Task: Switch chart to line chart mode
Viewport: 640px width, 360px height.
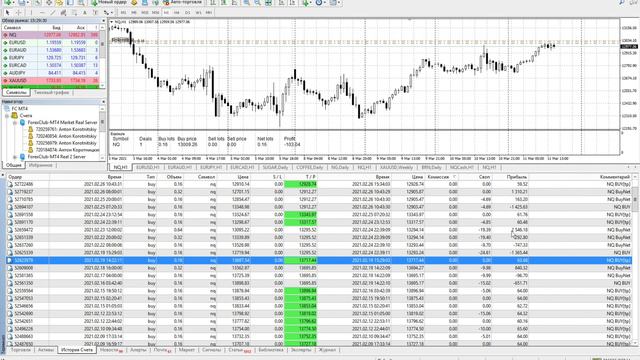Action: (x=234, y=2)
